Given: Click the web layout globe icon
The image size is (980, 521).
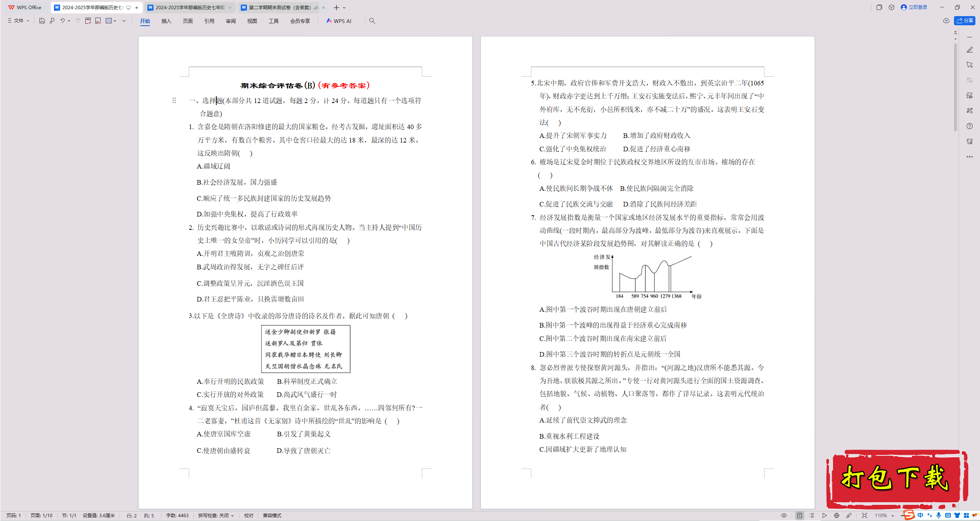Looking at the screenshot, I should [x=836, y=515].
